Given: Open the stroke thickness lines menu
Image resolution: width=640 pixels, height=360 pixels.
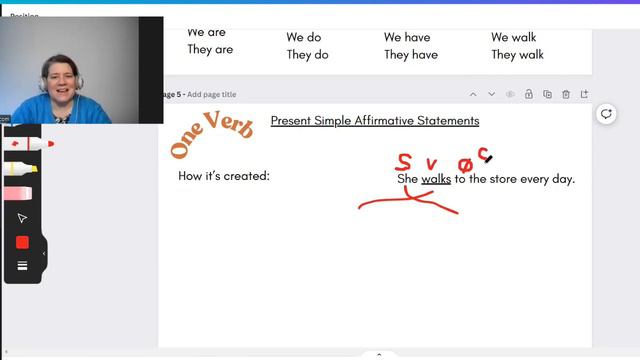Looking at the screenshot, I should (22, 266).
